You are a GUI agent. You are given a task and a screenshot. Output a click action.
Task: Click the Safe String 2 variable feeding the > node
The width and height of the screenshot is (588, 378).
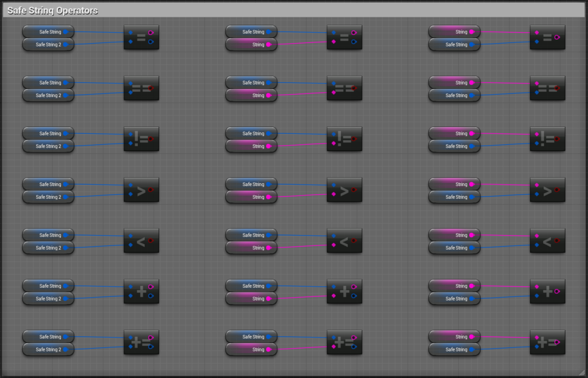48,197
